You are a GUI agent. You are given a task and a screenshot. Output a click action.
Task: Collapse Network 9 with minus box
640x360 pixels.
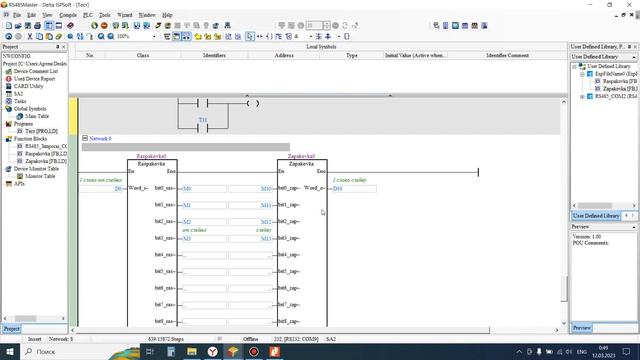click(x=85, y=138)
